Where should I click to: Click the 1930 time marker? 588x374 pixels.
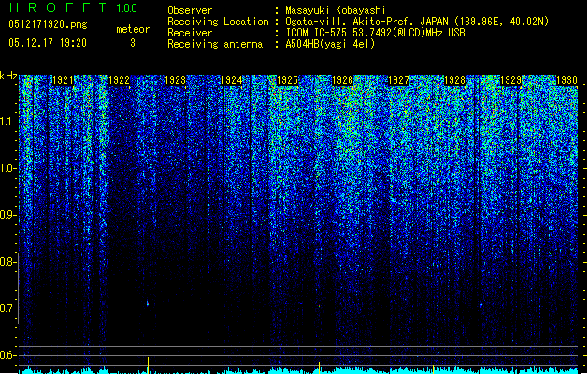coord(566,80)
